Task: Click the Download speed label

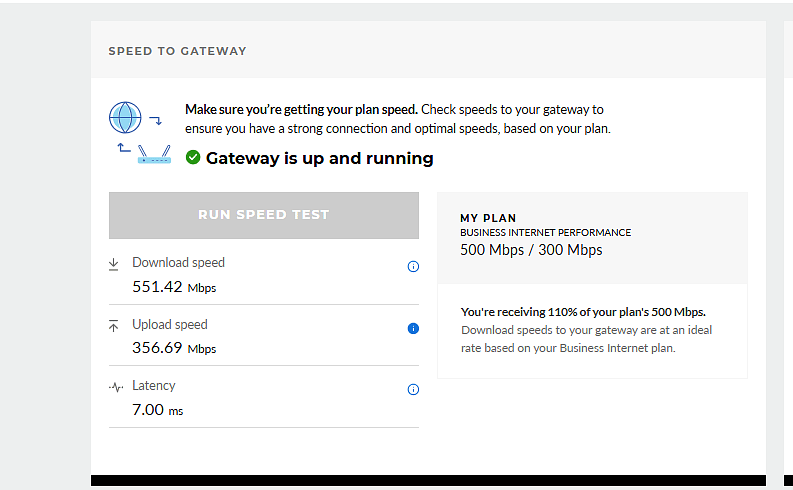Action: [x=179, y=262]
